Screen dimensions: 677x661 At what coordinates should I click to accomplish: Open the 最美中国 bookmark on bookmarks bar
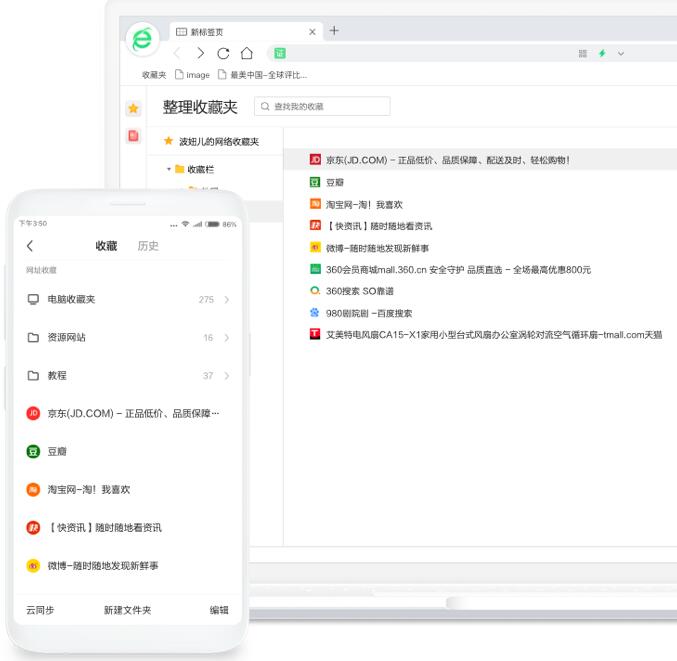tap(263, 75)
